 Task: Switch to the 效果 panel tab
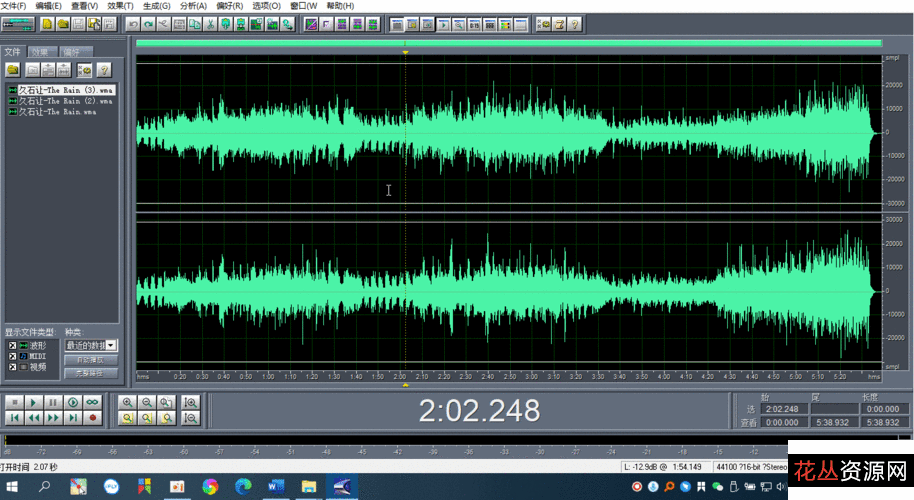pyautogui.click(x=41, y=52)
